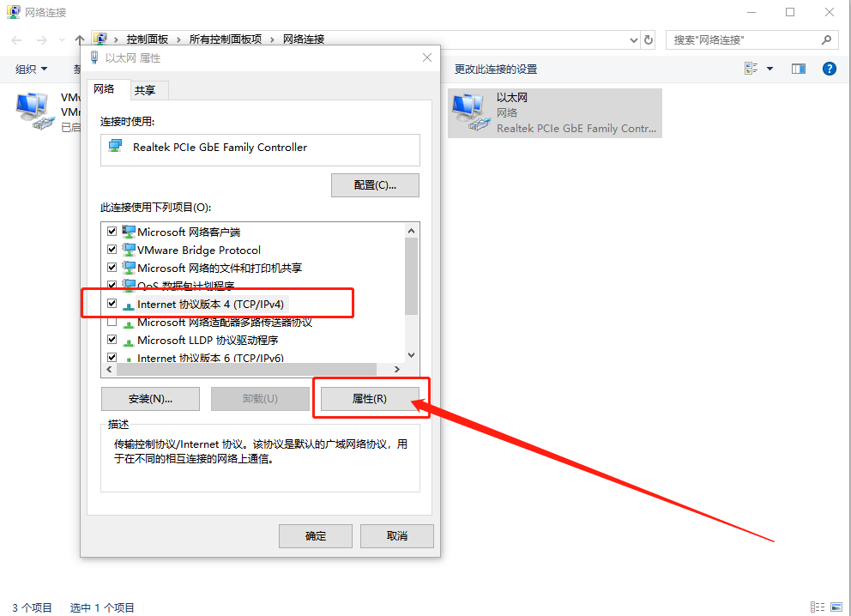Click the 配置(C)... button

(x=375, y=185)
